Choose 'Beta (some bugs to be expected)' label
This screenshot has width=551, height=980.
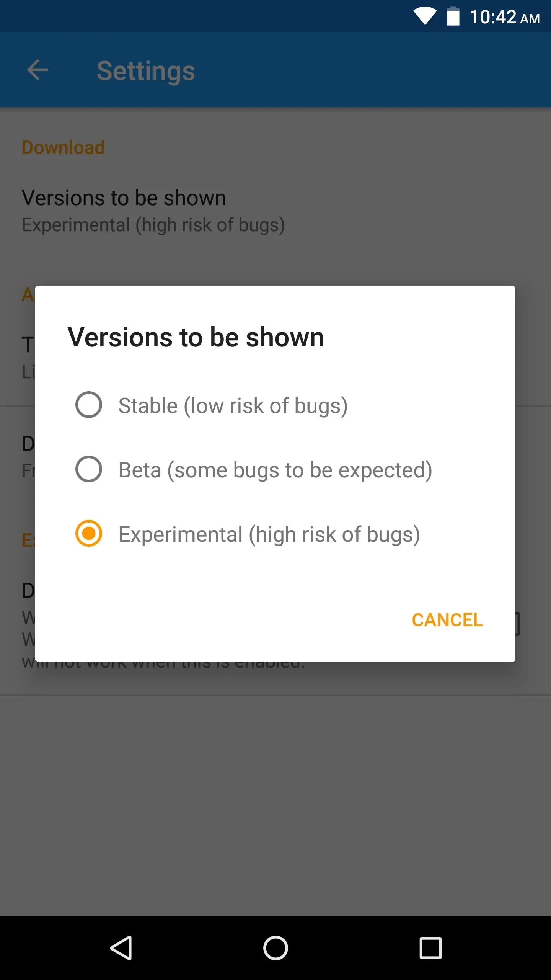pos(275,470)
